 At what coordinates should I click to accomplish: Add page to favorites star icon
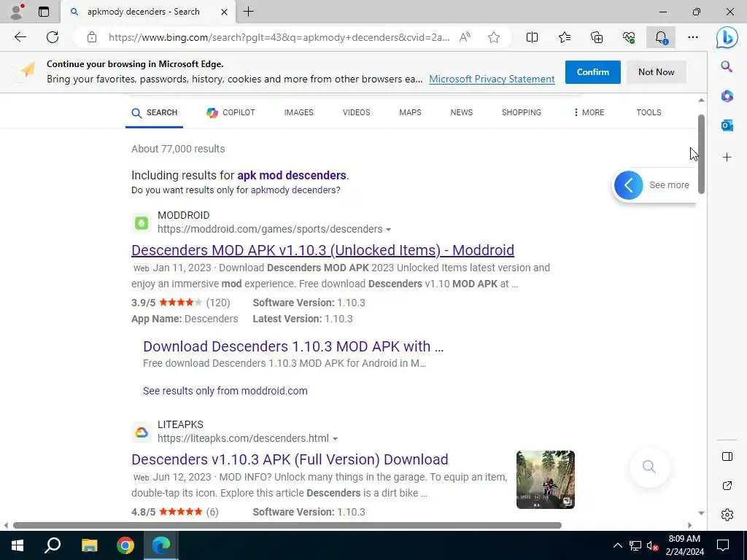494,37
